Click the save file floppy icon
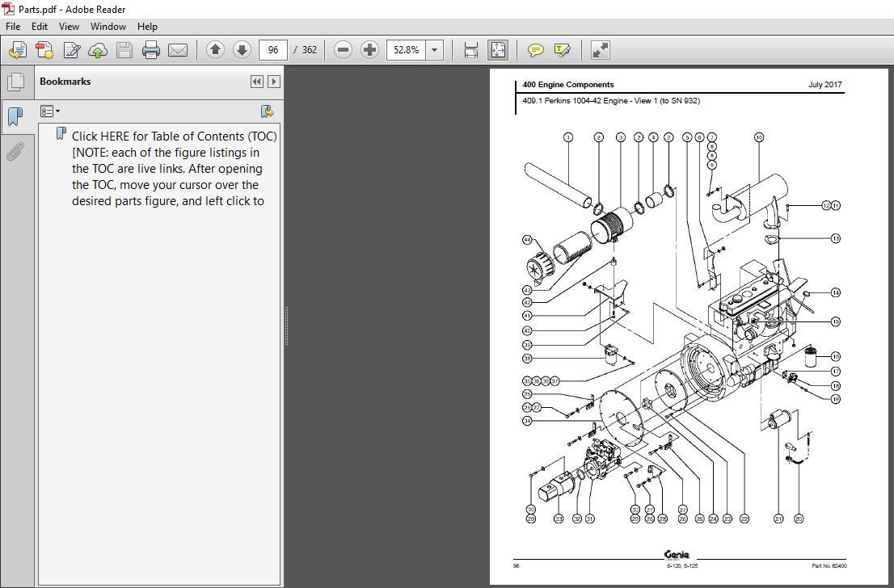The image size is (894, 588). (x=124, y=50)
